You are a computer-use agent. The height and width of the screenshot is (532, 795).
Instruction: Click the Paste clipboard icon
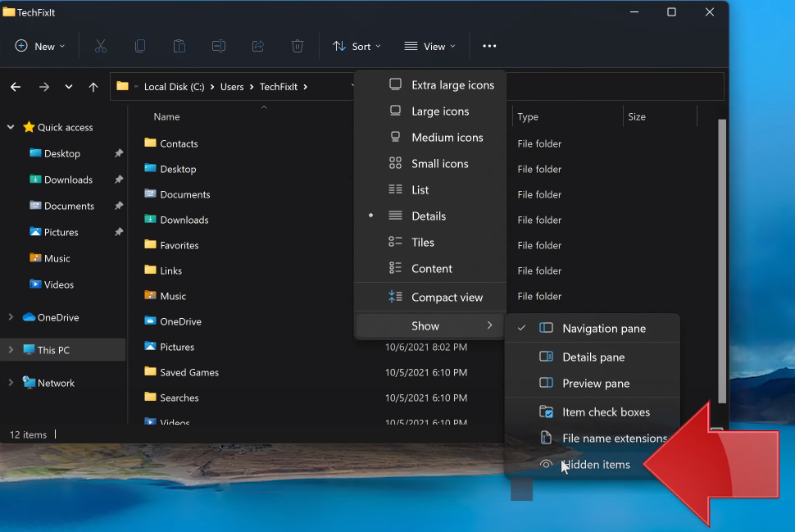[179, 46]
